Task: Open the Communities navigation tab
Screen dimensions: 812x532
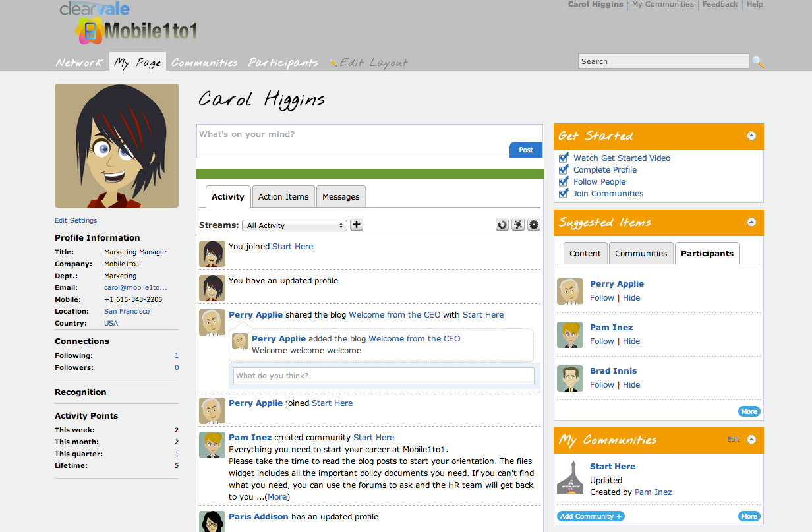Action: pyautogui.click(x=205, y=63)
